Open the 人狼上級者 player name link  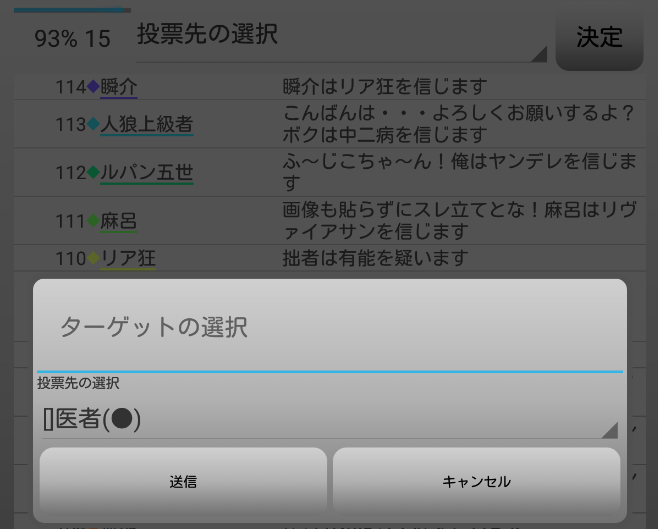(147, 125)
